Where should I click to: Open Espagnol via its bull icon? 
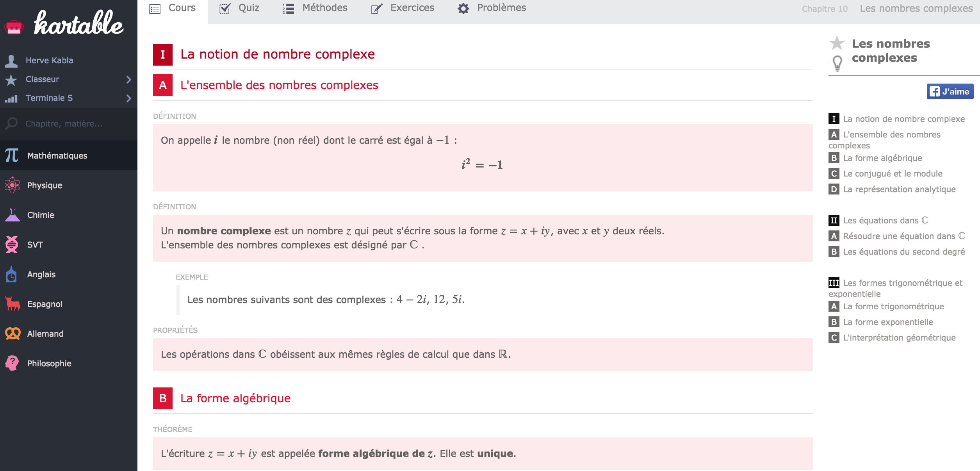[x=12, y=304]
